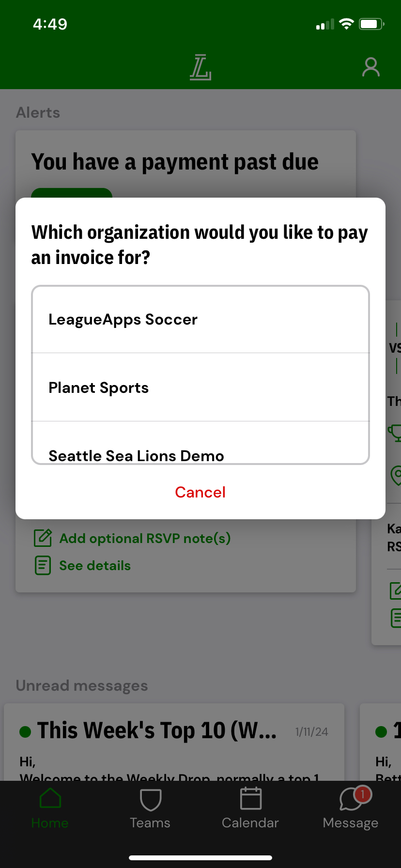Tap the battery status icon
The width and height of the screenshot is (401, 868).
pyautogui.click(x=371, y=24)
